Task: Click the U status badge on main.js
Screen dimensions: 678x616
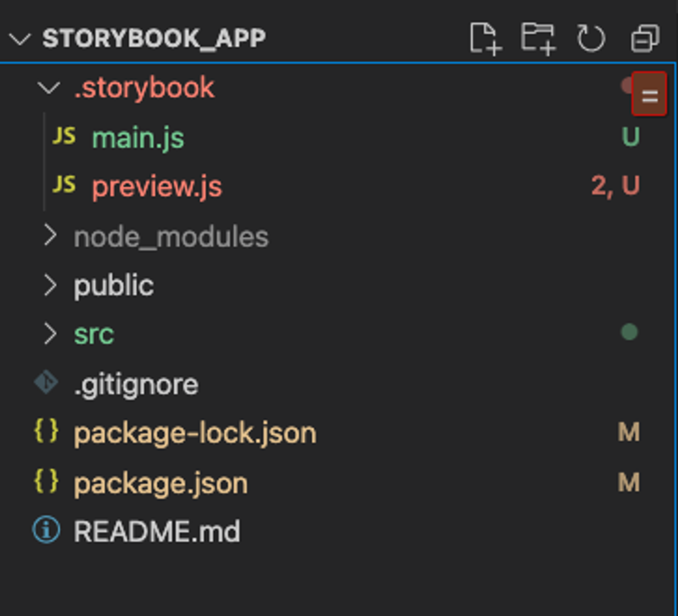Action: pyautogui.click(x=631, y=137)
